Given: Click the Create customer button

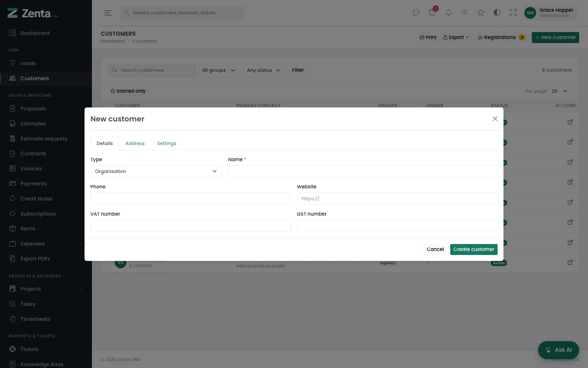Looking at the screenshot, I should pyautogui.click(x=474, y=250).
